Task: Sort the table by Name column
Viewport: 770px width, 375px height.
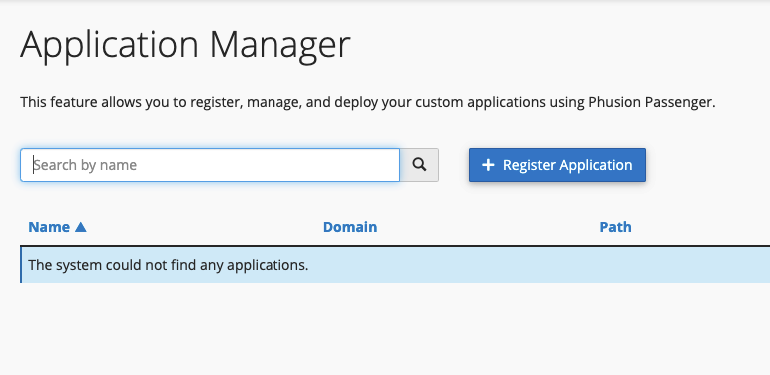Action: (x=57, y=227)
